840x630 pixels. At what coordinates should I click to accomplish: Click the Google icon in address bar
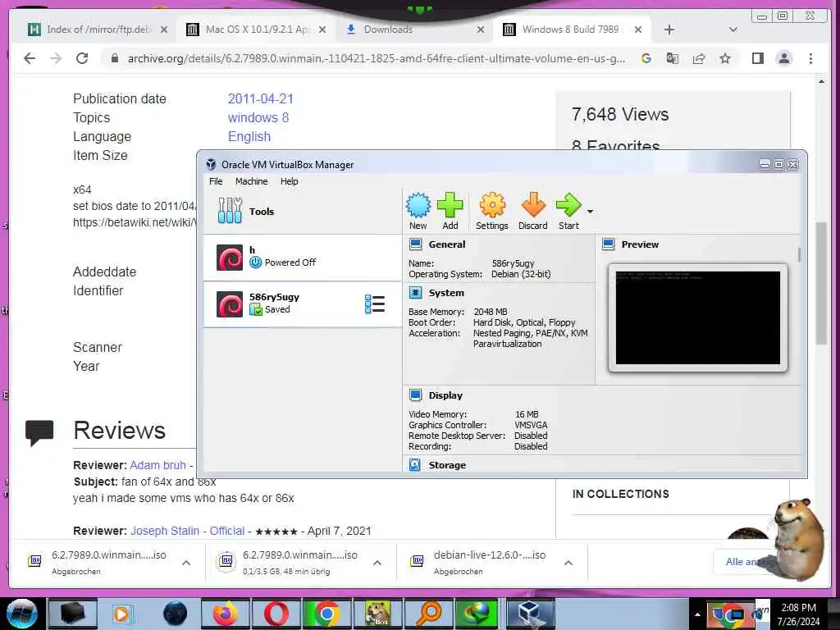(646, 58)
